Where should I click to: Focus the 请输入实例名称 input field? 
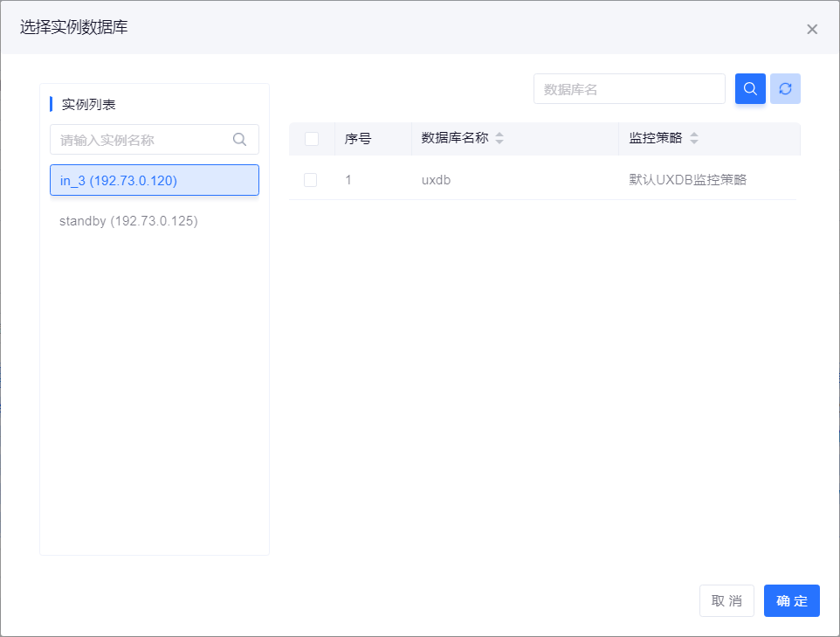coord(140,140)
